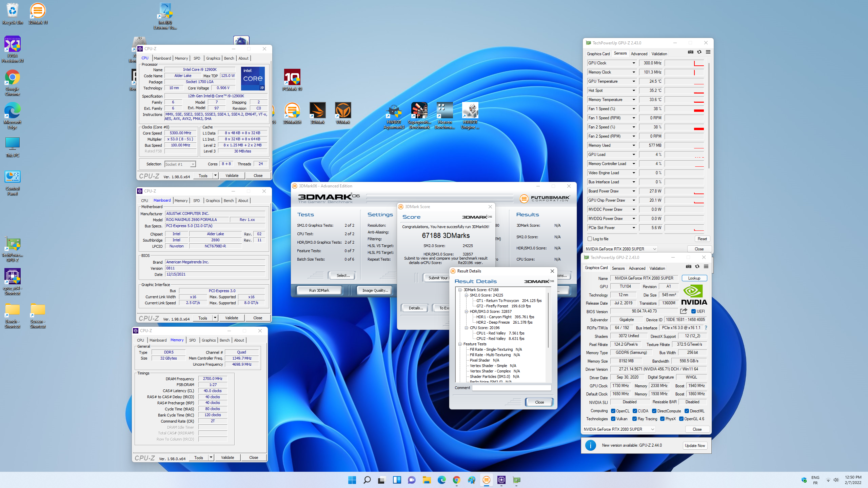868x488 pixels.
Task: Toggle the CUDA checkbox
Action: (634, 411)
